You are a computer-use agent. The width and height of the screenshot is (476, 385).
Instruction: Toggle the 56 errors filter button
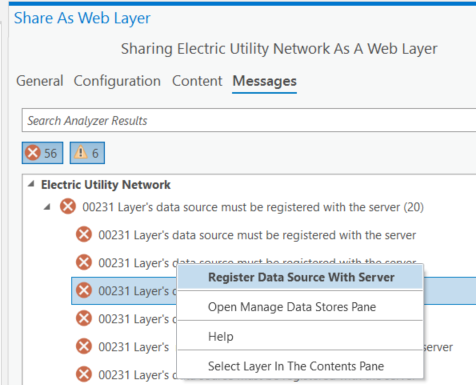42,153
